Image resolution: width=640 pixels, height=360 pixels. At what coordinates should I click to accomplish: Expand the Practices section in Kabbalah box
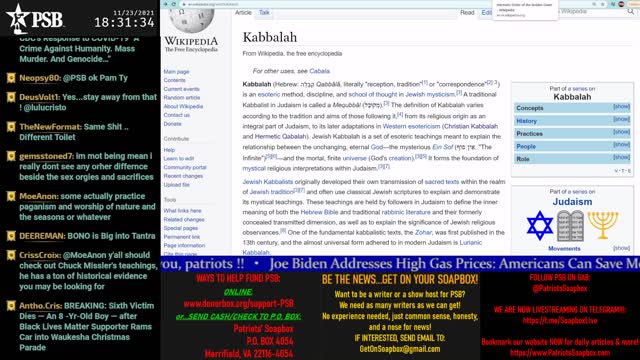point(621,132)
